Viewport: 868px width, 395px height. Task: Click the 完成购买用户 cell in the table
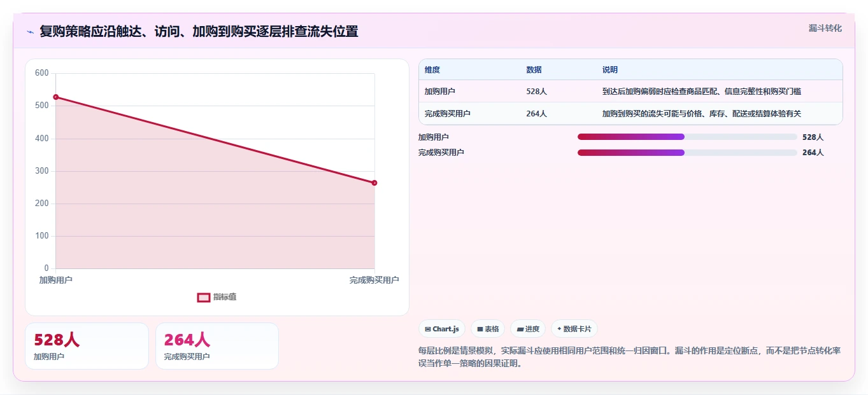pos(448,114)
